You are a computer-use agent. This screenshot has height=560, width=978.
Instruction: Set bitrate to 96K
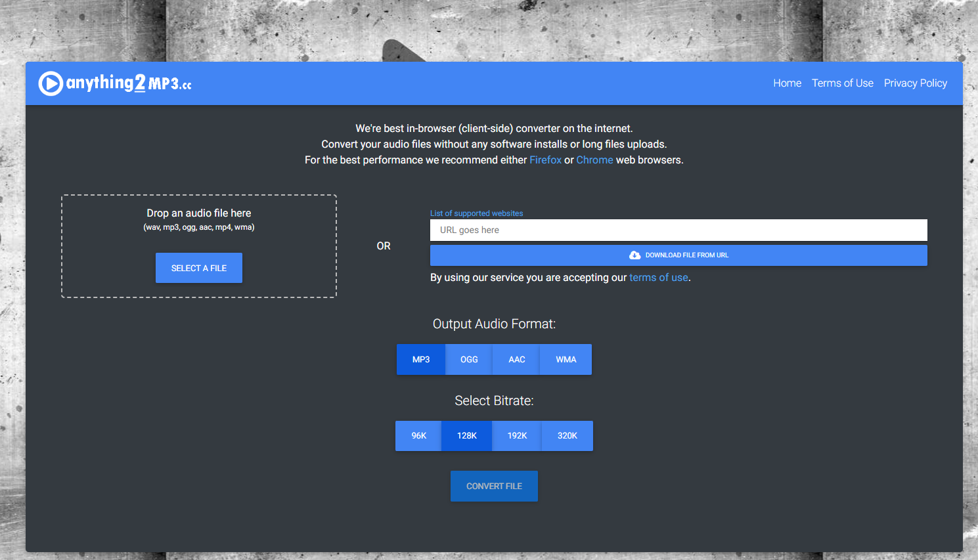(419, 436)
